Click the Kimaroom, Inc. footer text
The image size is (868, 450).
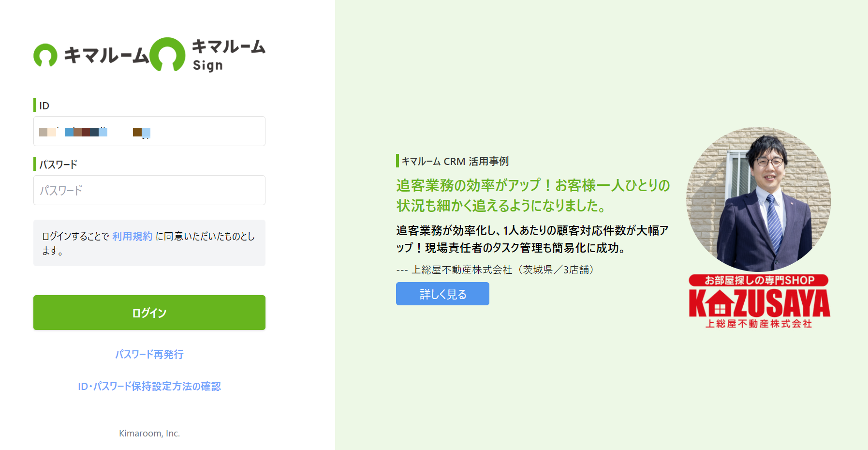[x=149, y=434]
